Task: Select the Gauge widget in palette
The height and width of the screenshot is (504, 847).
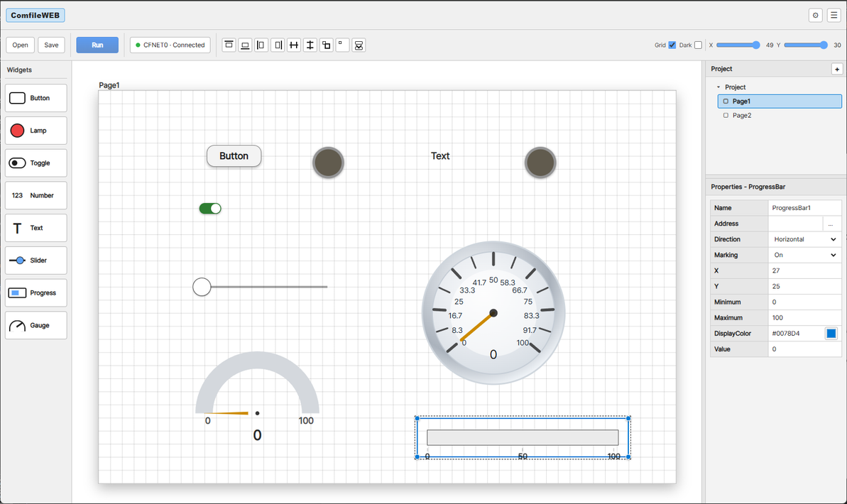Action: [36, 324]
